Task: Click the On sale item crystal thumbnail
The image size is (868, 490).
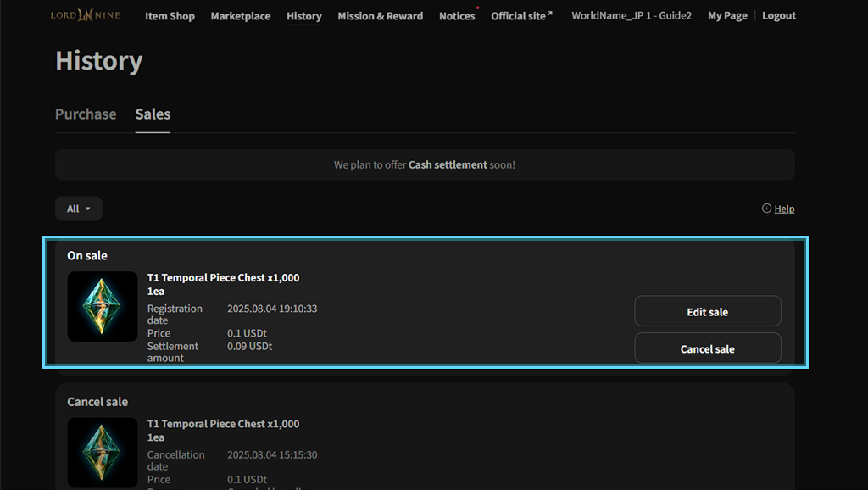Action: (x=103, y=306)
